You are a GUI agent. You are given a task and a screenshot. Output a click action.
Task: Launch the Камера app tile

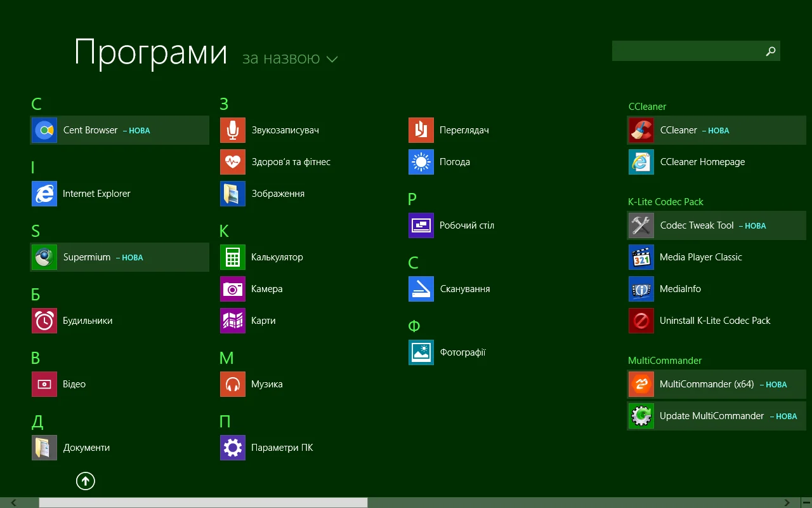[x=233, y=289]
